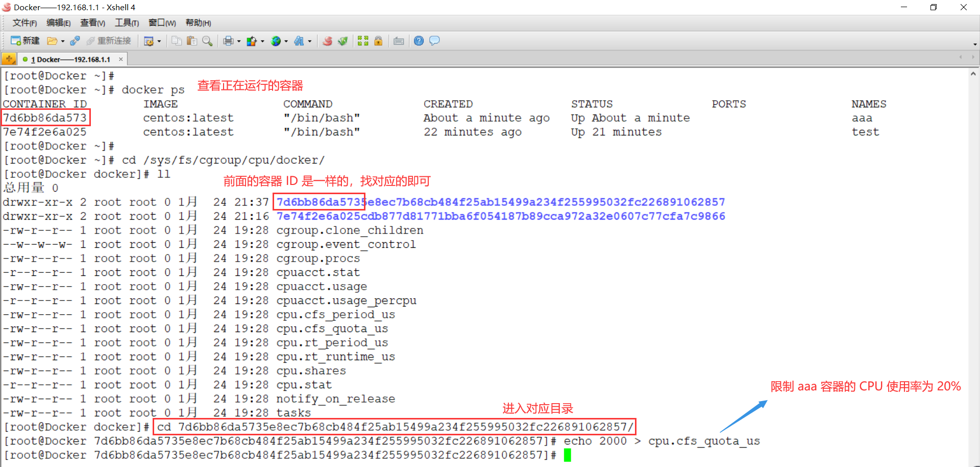Click the 新建 new session button
Screen dimensions: 980x467
click(25, 41)
